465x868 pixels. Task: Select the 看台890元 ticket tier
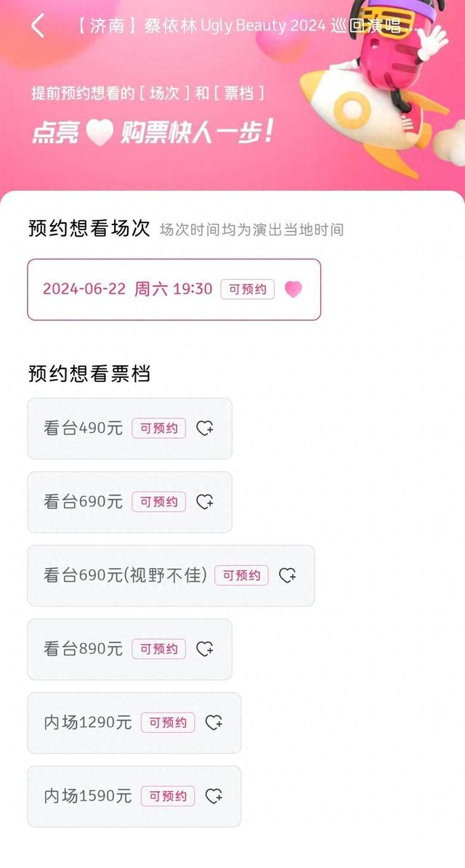tap(83, 649)
